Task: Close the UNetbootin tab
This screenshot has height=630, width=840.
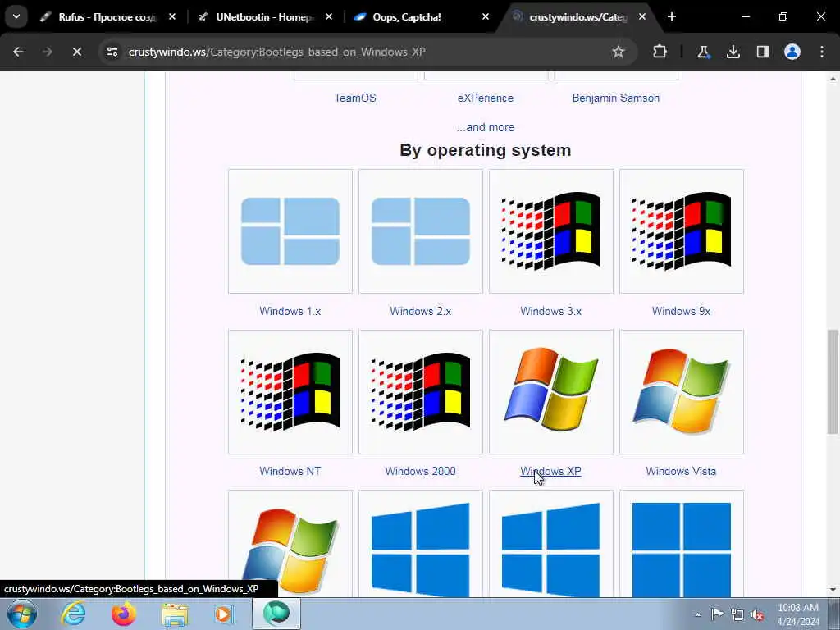Action: pos(329,16)
